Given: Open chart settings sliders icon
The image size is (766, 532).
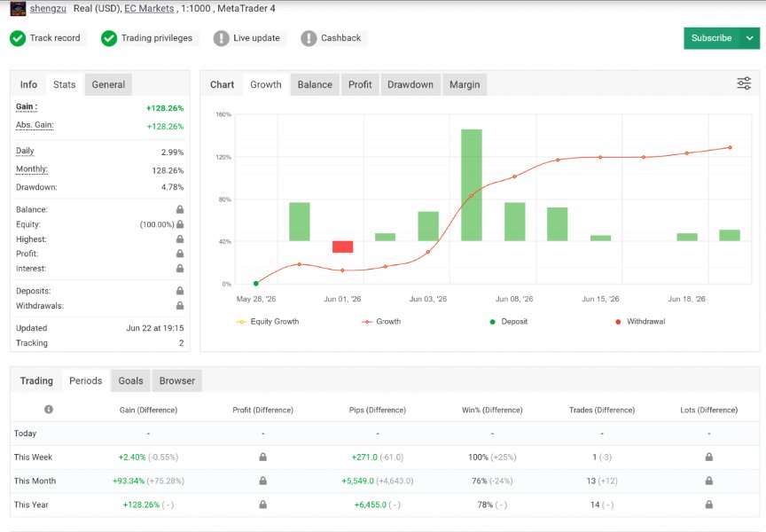Looking at the screenshot, I should (x=744, y=83).
